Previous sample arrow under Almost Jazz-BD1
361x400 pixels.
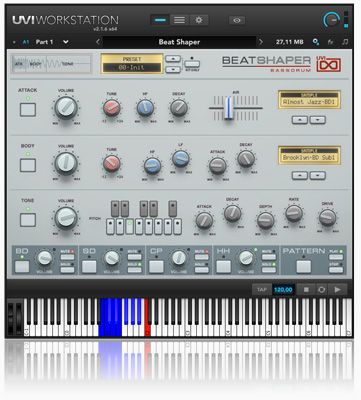pos(300,120)
